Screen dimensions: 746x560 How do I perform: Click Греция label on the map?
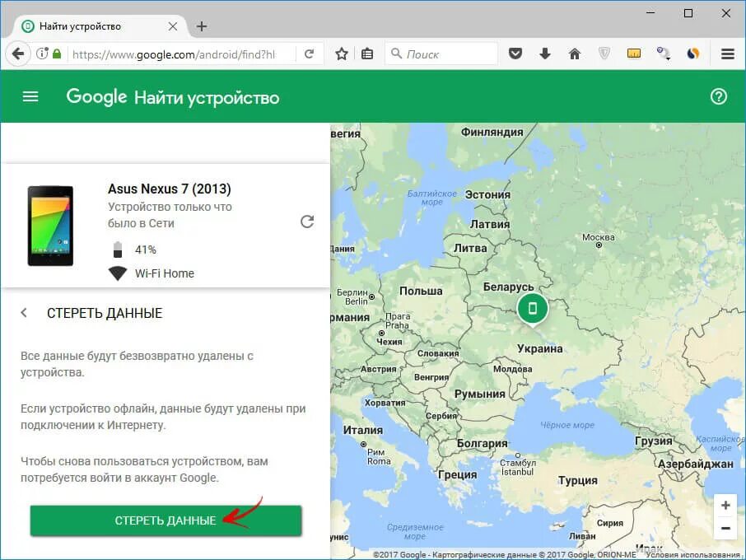(x=457, y=474)
